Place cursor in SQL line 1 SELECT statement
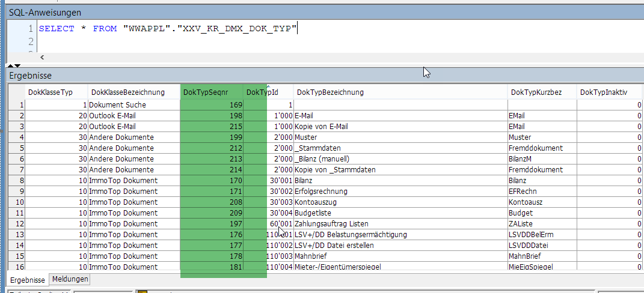The height and width of the screenshot is (293, 644). (x=168, y=29)
